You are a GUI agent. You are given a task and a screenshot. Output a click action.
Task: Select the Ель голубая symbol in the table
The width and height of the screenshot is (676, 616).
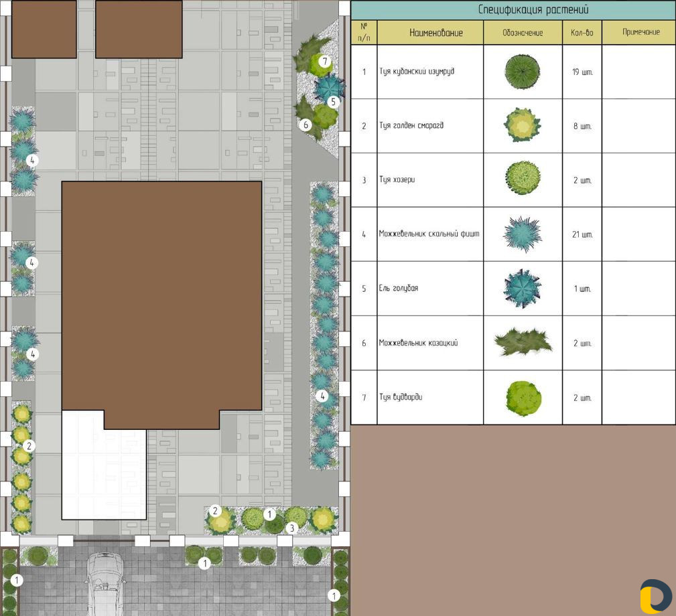pos(522,288)
